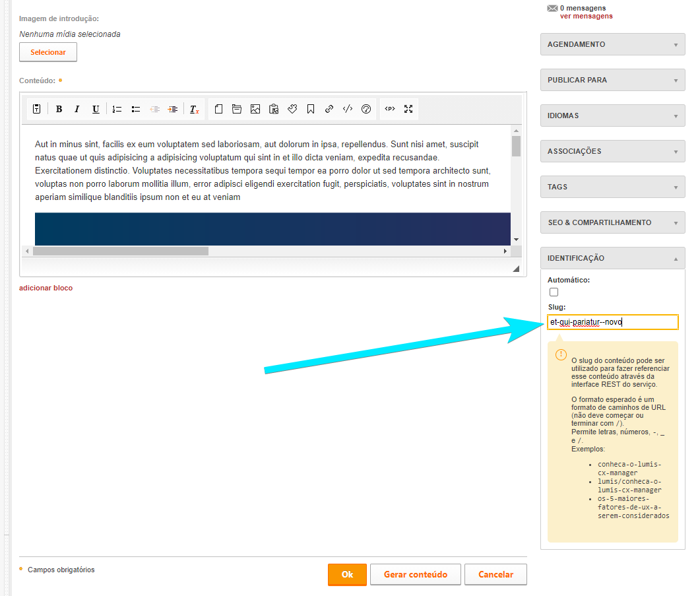This screenshot has height=596, width=700.
Task: Toggle the Automático checkbox
Action: (554, 292)
